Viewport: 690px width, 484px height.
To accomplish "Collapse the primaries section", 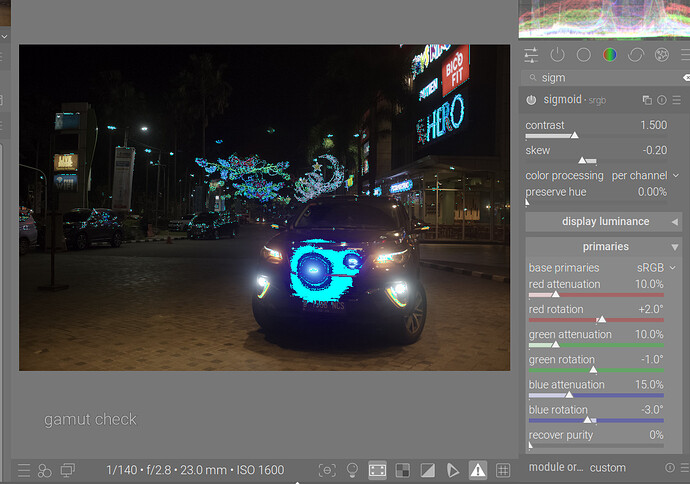I will 605,246.
